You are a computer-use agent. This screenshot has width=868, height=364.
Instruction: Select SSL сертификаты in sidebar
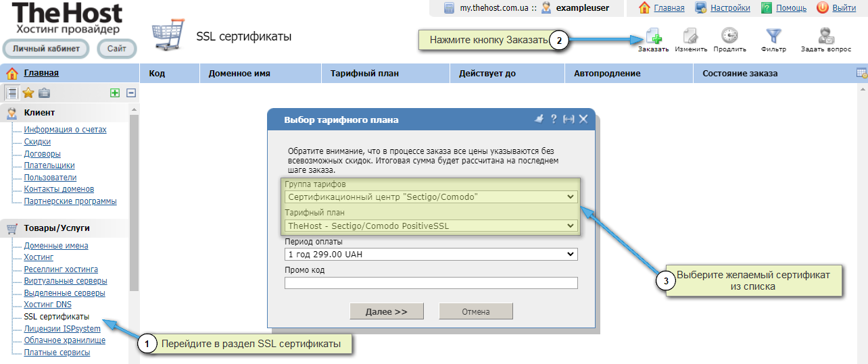tap(56, 317)
